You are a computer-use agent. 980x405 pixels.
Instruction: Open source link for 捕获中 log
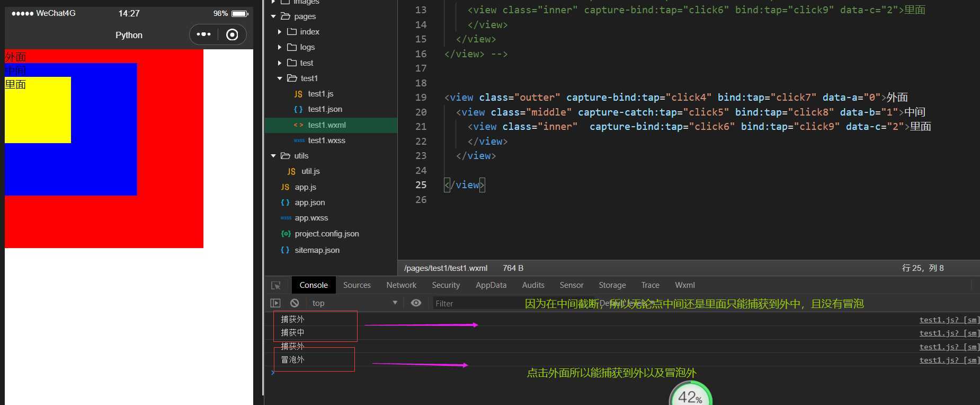pos(949,333)
